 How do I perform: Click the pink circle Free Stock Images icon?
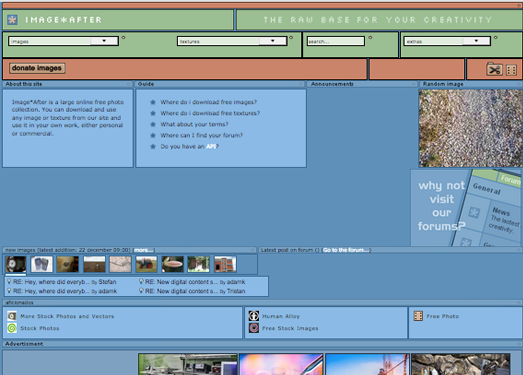[x=254, y=328]
